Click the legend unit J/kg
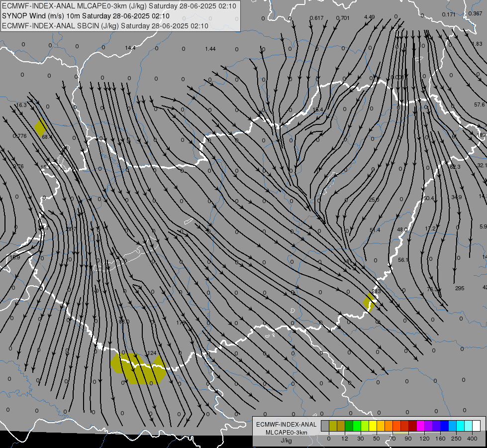 tap(286, 440)
